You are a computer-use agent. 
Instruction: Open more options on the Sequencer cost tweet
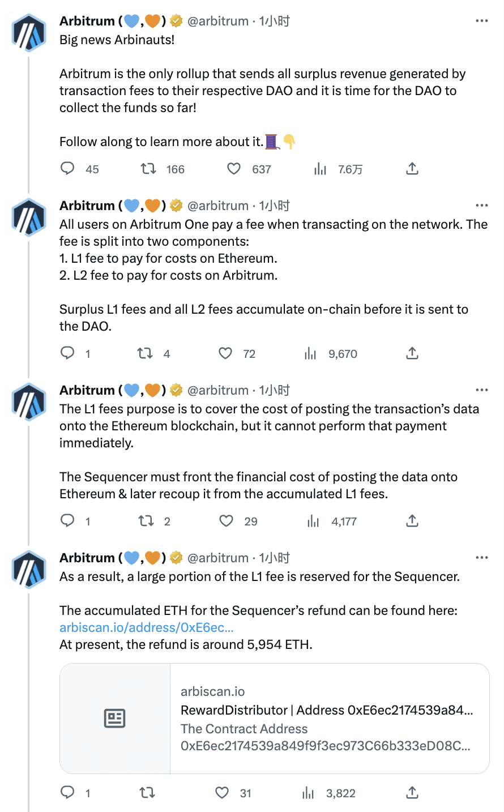tap(482, 390)
